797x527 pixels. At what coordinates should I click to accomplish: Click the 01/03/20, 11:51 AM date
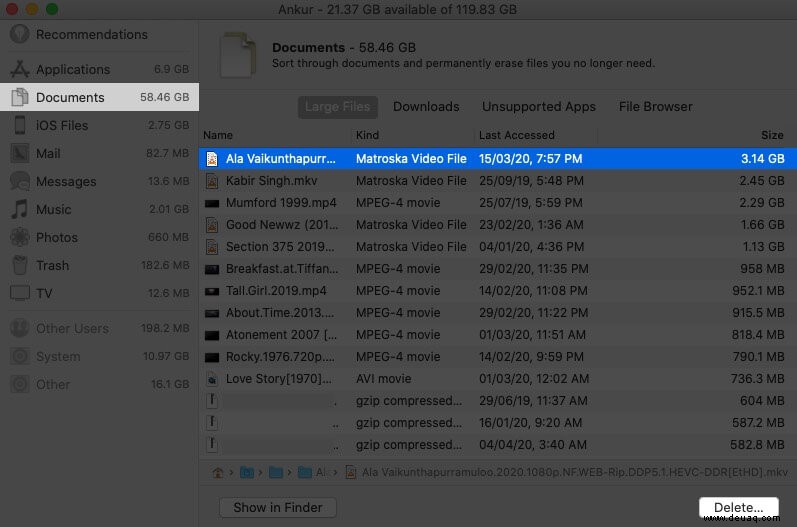pyautogui.click(x=532, y=334)
